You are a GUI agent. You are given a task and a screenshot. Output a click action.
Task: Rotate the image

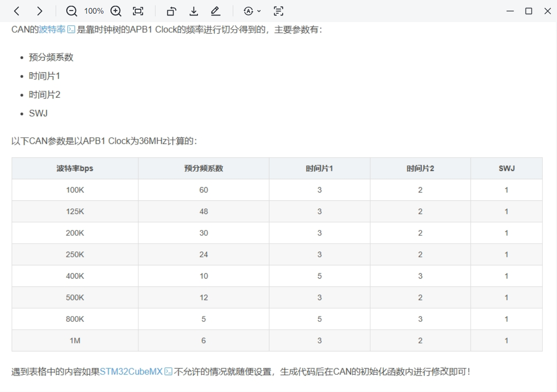171,11
